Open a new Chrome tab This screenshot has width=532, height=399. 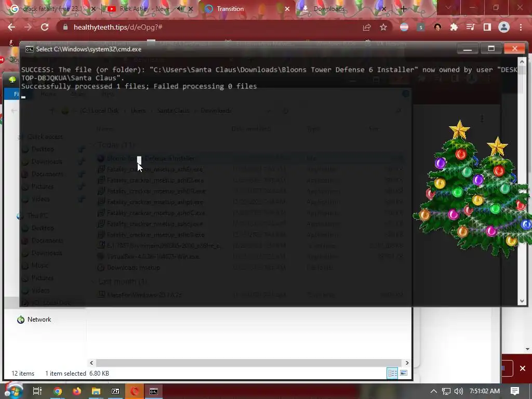point(403,9)
